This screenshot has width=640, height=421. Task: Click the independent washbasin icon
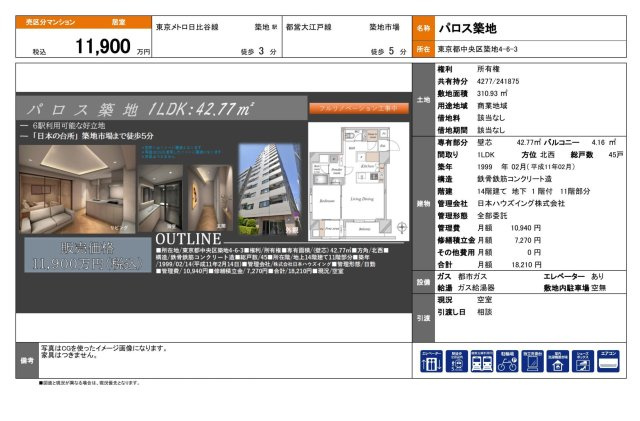pyautogui.click(x=532, y=361)
